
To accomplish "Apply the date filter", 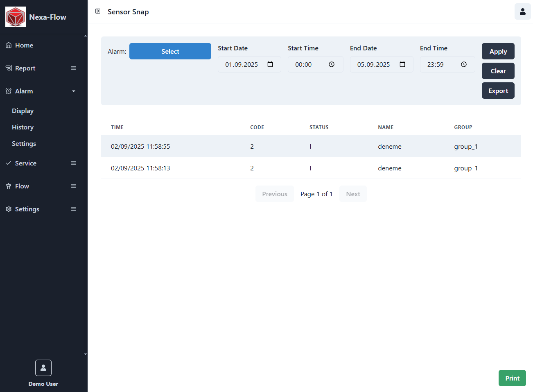I will (498, 51).
